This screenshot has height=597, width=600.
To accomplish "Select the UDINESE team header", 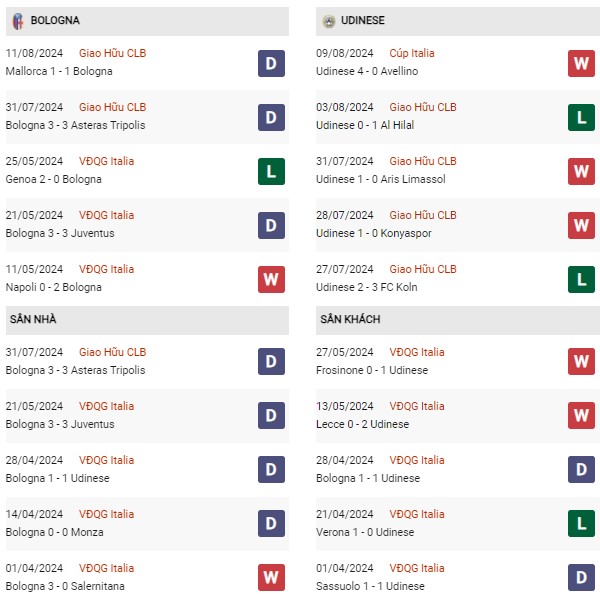I will click(362, 20).
